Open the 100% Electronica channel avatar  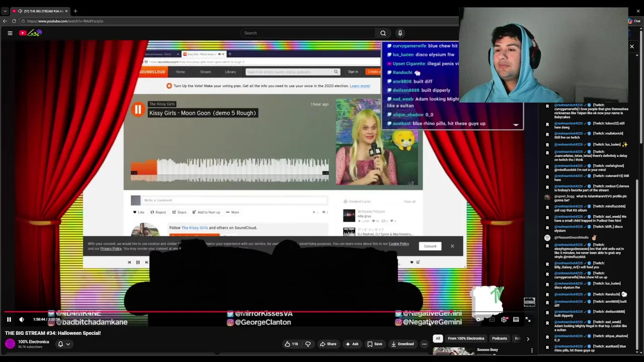click(10, 344)
